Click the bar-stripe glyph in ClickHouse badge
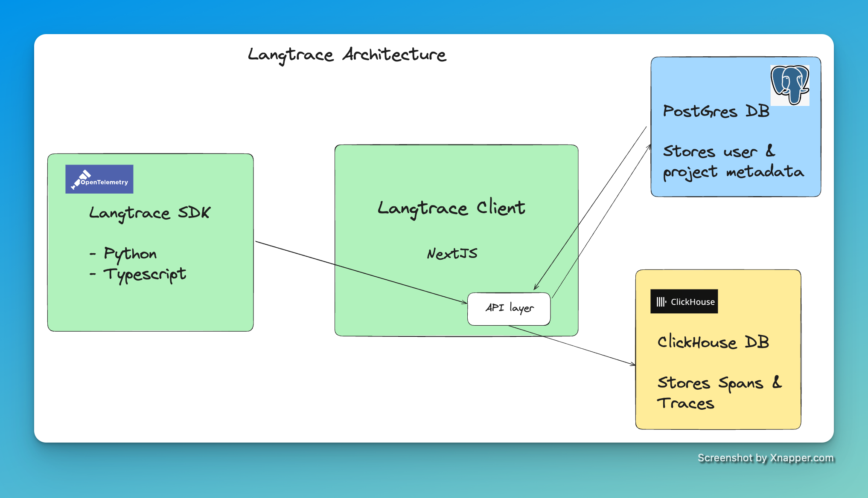 (x=661, y=302)
